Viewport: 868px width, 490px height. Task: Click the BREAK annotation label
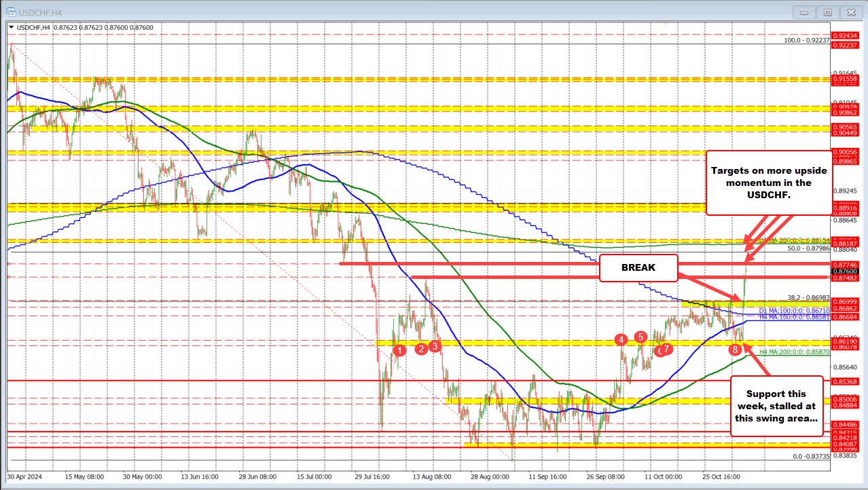coord(638,267)
